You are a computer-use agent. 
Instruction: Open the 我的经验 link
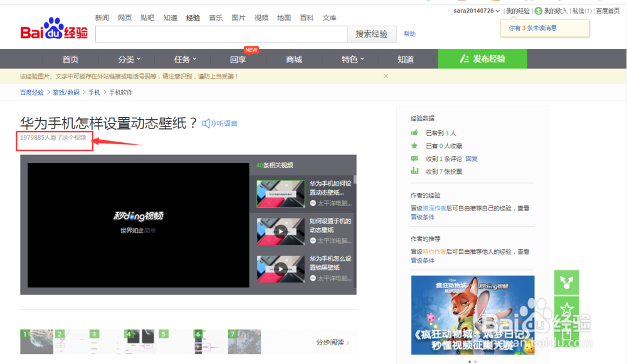518,11
